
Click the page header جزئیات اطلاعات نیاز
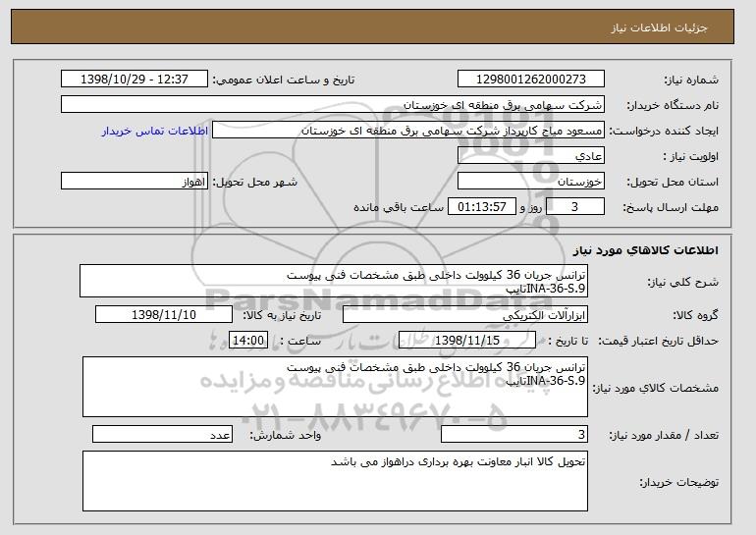pyautogui.click(x=659, y=27)
